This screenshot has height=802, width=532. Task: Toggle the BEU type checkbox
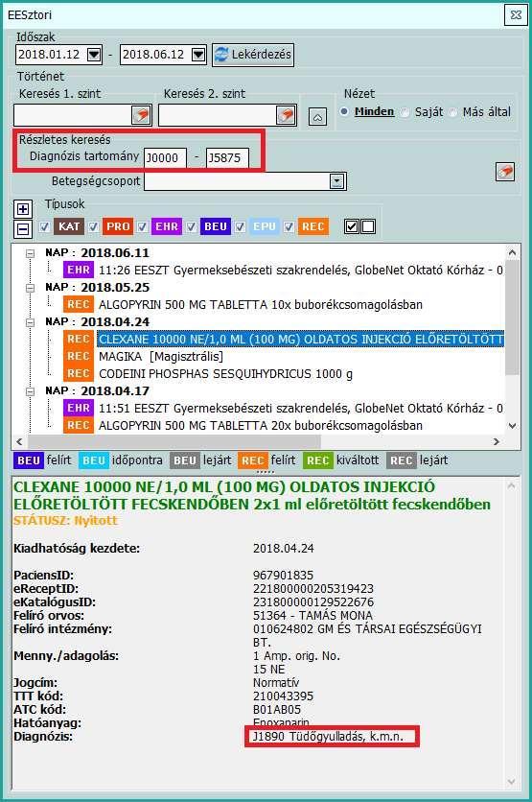coord(191,226)
